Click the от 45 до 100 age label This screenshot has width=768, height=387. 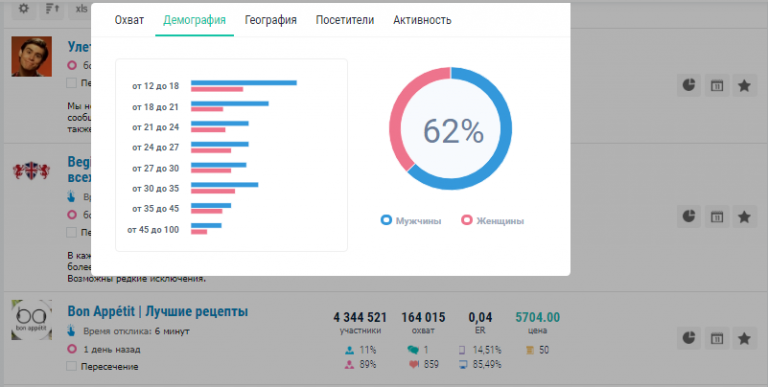click(x=153, y=230)
